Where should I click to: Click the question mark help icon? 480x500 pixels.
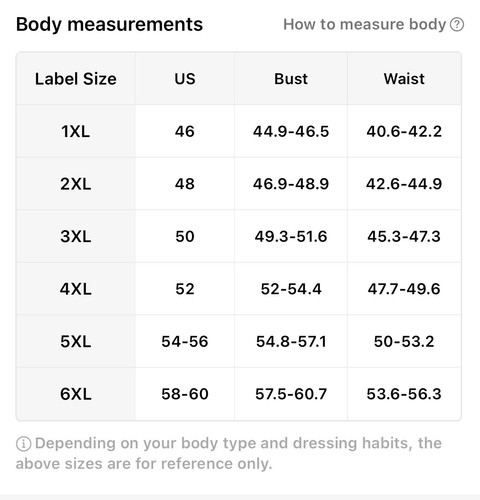coord(457,25)
